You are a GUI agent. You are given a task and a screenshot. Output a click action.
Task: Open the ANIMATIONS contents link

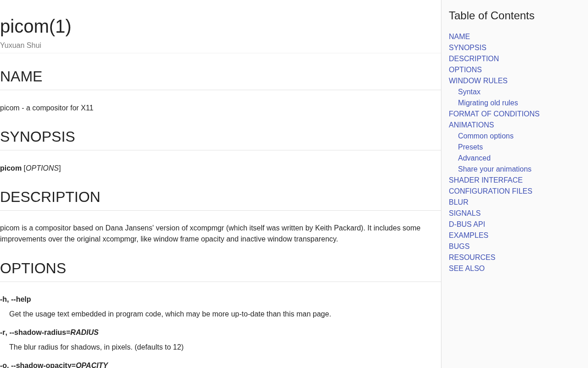(x=471, y=125)
